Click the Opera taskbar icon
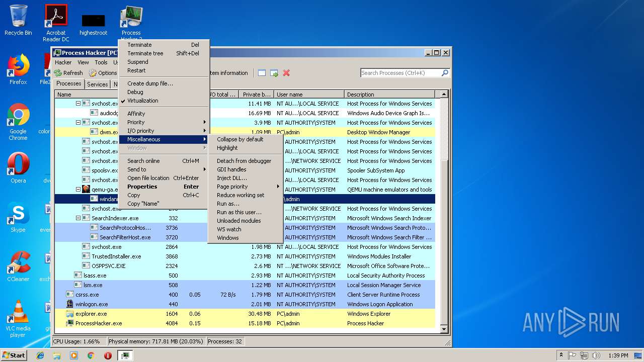Screen dimensions: 644x362 click(108, 355)
